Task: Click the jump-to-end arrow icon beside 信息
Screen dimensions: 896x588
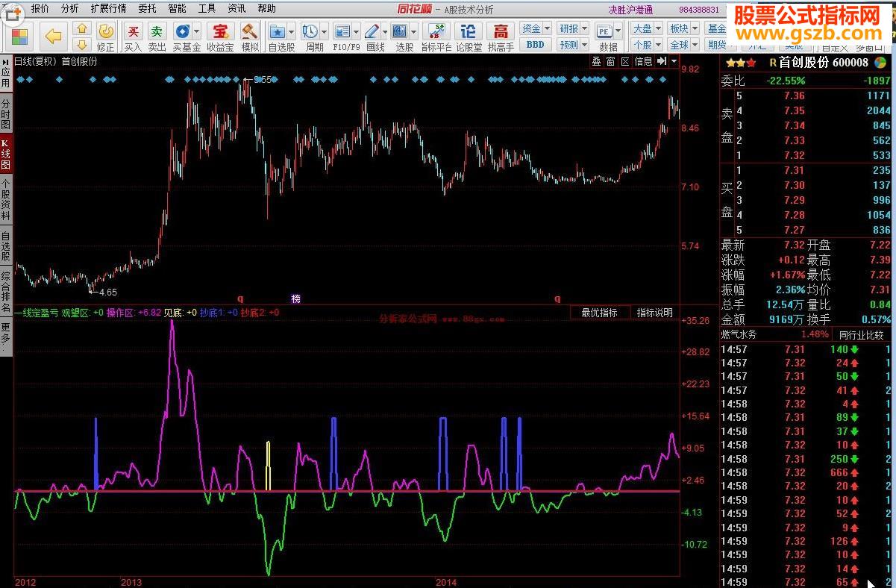Action: (661, 61)
